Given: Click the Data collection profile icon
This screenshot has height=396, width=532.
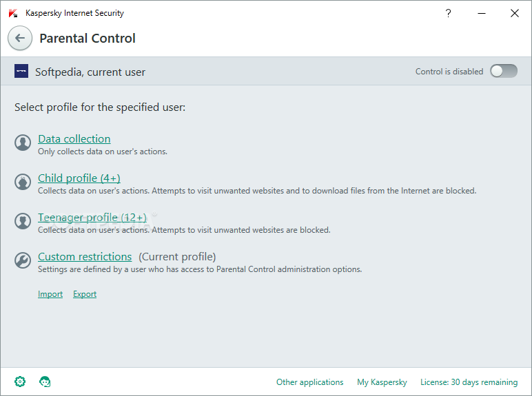Looking at the screenshot, I should 23,143.
